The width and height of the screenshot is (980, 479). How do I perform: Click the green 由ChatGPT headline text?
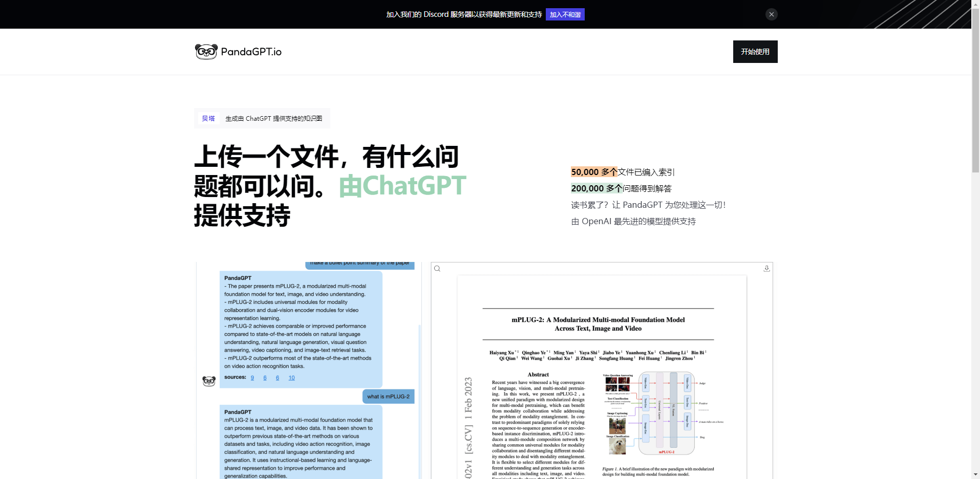402,186
